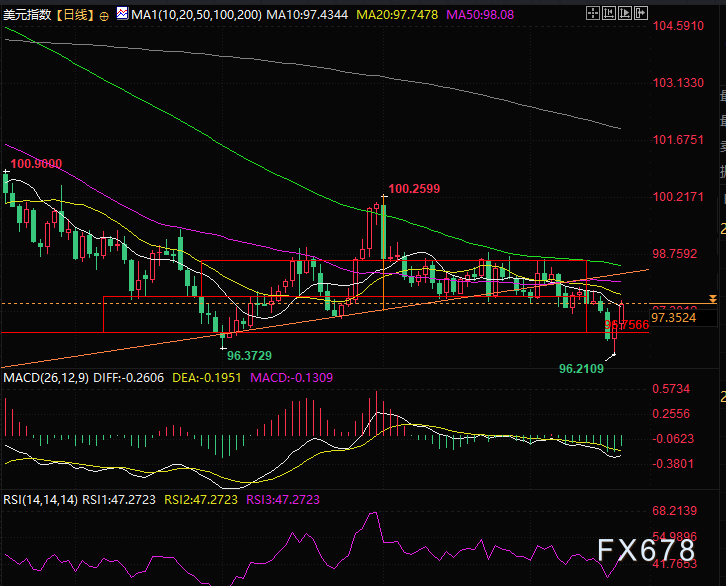Open the MACD(26,12,9) indicator settings

43,379
